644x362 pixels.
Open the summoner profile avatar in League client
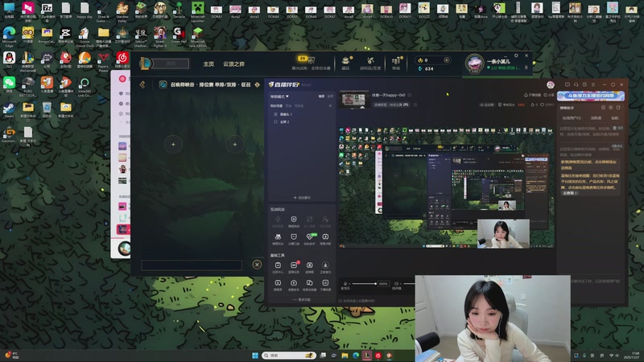475,64
